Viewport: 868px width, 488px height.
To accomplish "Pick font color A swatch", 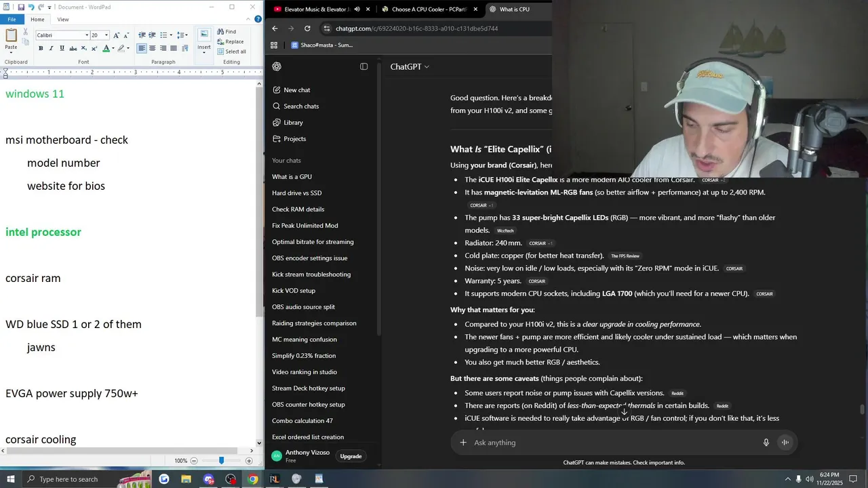I will [x=106, y=48].
